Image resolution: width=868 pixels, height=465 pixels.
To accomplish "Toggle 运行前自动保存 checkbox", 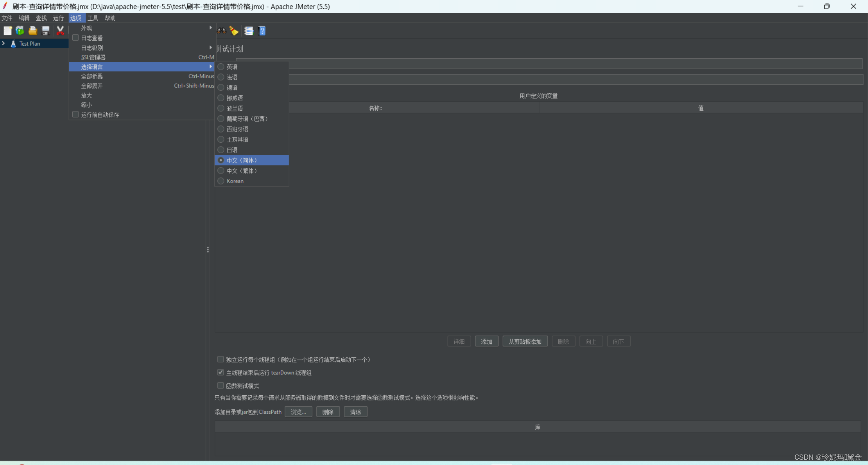I will 75,114.
